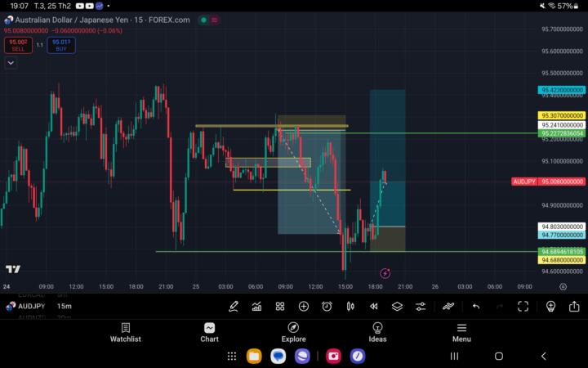Tap the plus-circle compare symbol icon
This screenshot has width=588, height=368.
(304, 307)
